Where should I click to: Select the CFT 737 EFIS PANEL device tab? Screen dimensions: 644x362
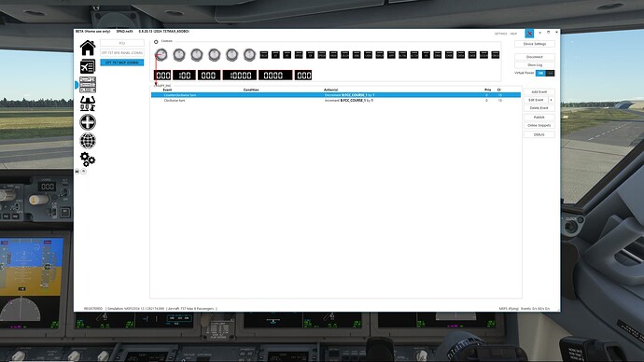[x=122, y=52]
